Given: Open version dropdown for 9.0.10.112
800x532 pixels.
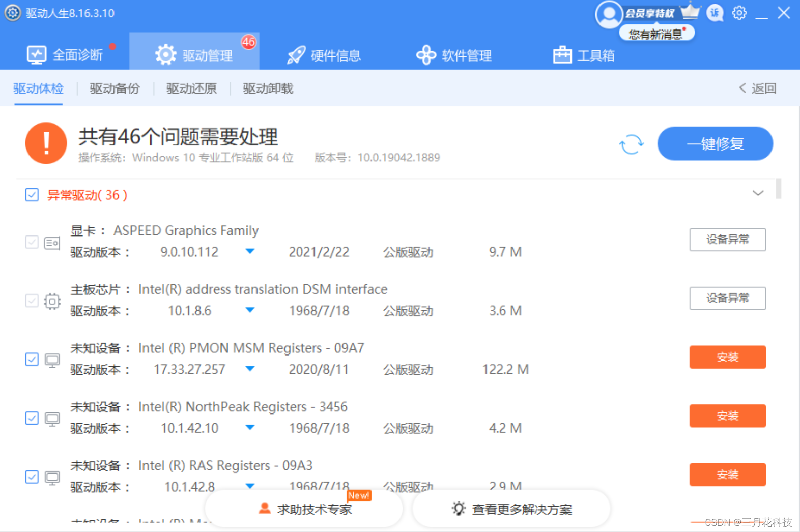Looking at the screenshot, I should click(250, 251).
